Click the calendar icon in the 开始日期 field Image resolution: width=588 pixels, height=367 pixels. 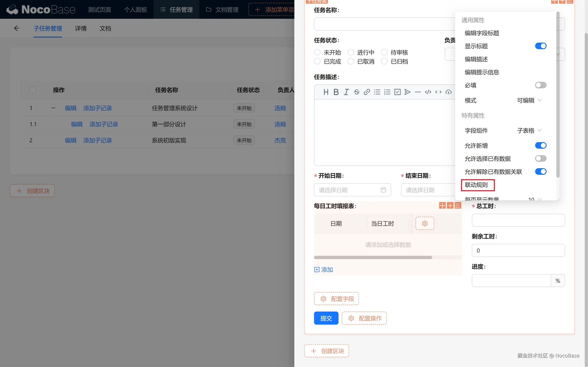[383, 190]
